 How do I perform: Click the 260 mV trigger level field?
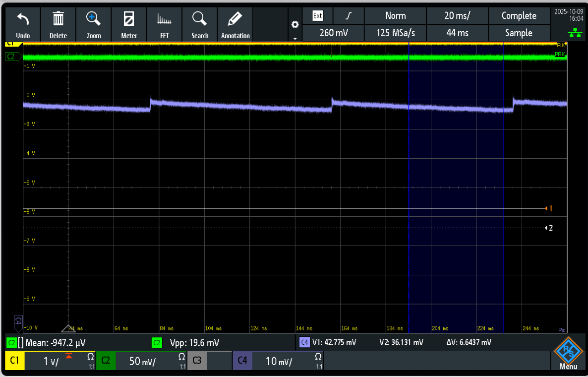point(333,33)
